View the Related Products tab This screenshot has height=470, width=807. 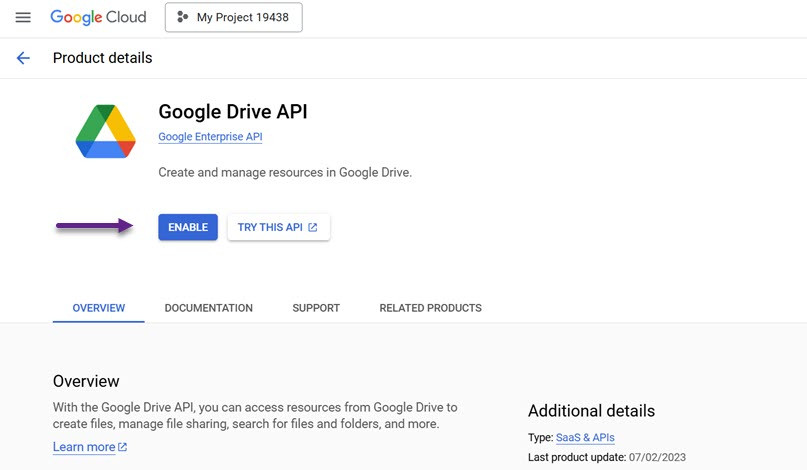click(430, 308)
